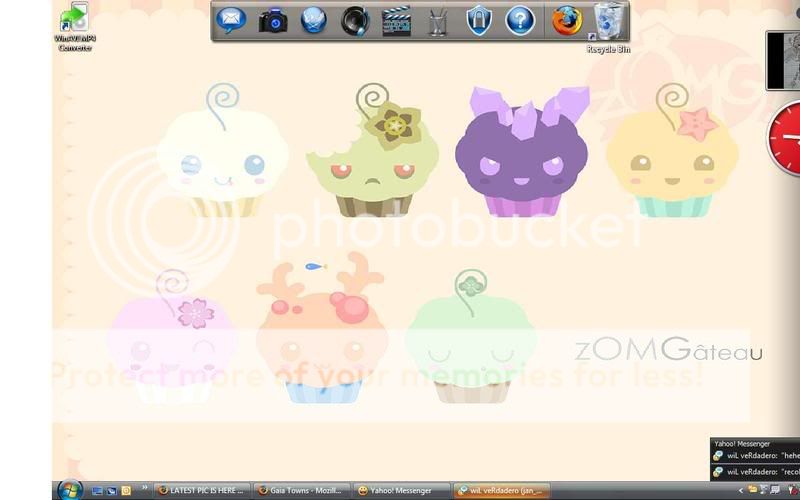This screenshot has height=500, width=800.
Task: Click the Windows Start orb
Action: [x=70, y=490]
